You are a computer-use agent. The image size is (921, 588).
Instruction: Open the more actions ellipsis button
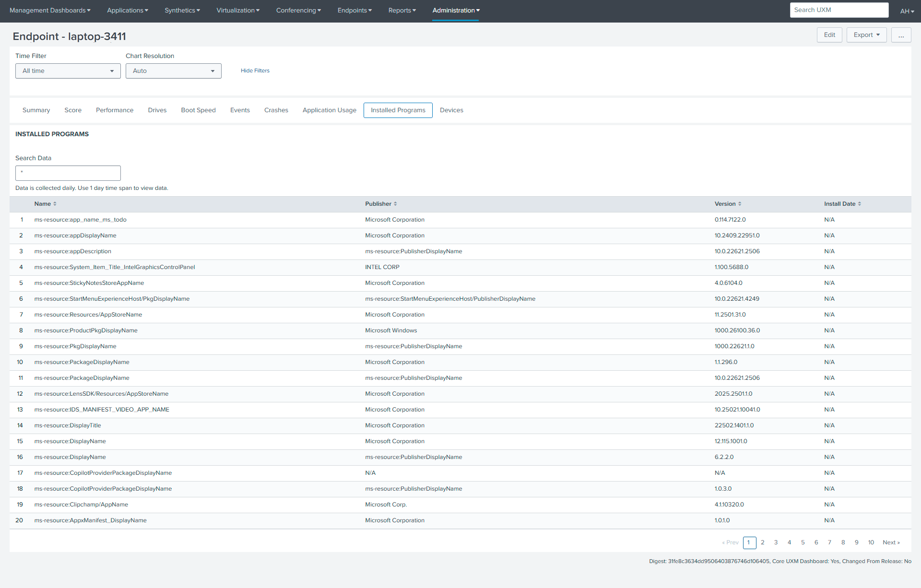[x=901, y=35]
